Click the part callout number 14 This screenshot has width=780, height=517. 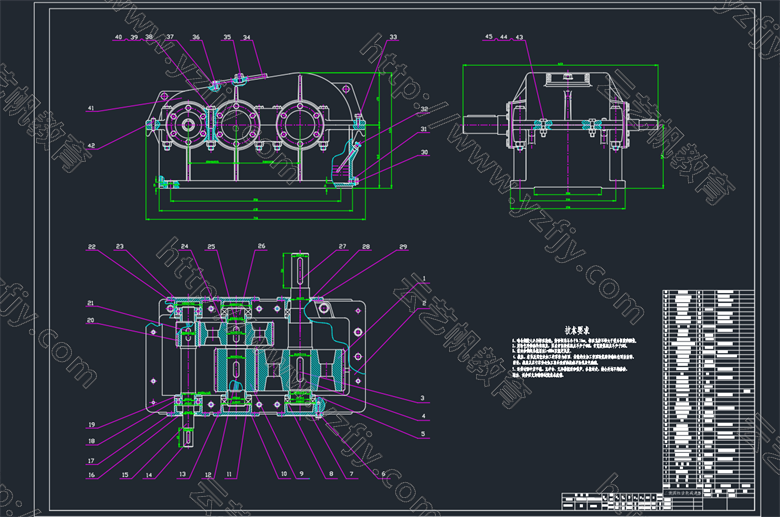[x=149, y=475]
